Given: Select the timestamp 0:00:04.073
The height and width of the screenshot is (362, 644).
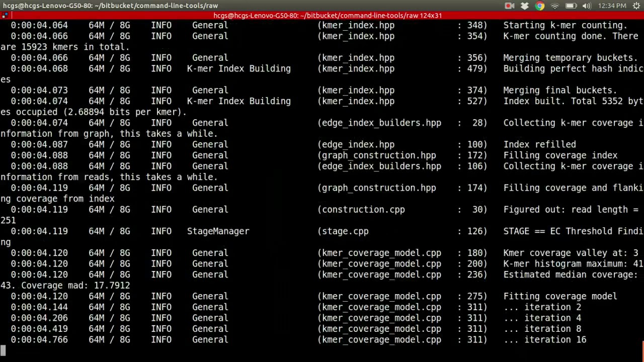Looking at the screenshot, I should point(39,90).
